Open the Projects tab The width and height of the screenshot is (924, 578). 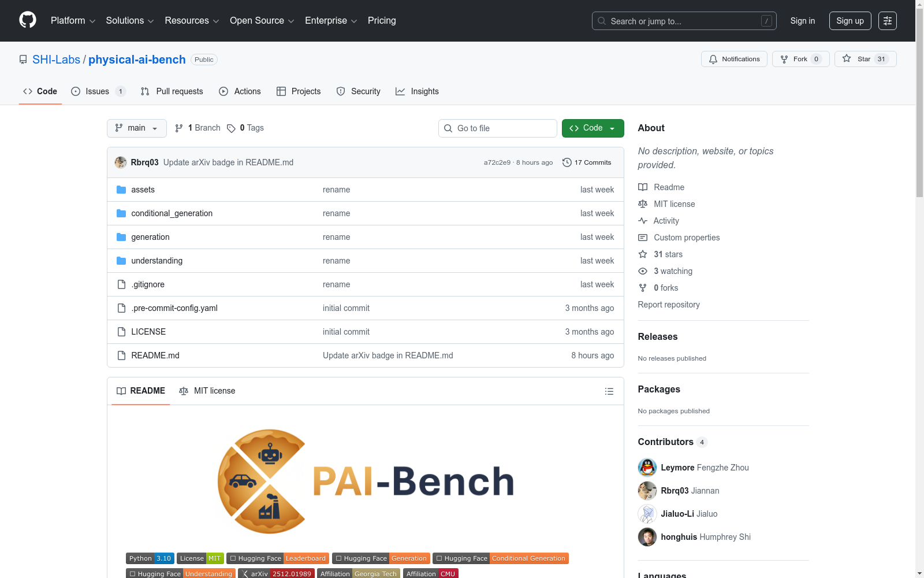299,91
